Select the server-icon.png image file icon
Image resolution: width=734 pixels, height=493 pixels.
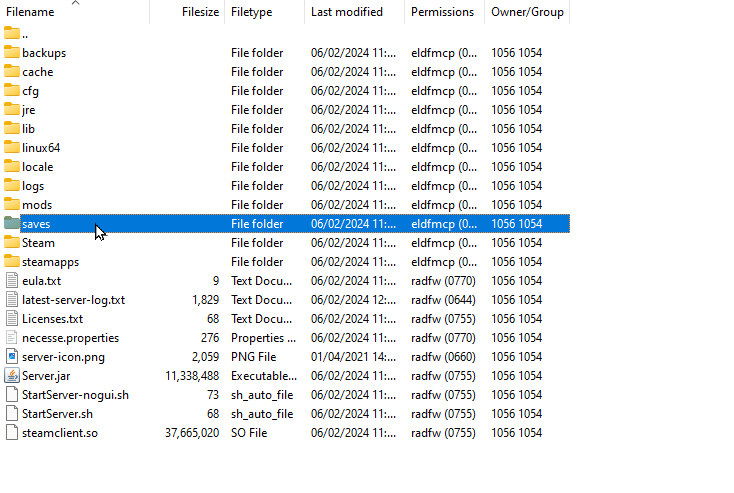coord(12,356)
